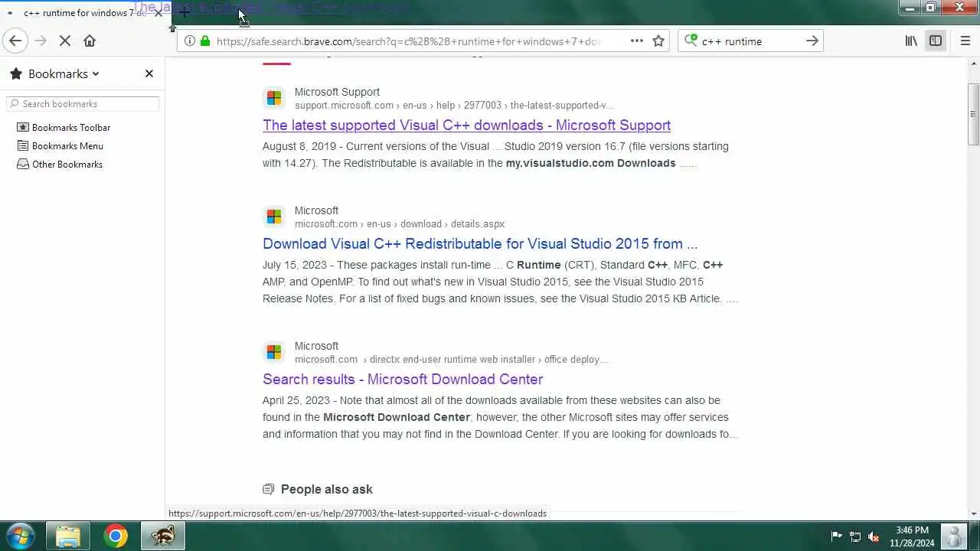Open network tray icon

click(x=855, y=536)
